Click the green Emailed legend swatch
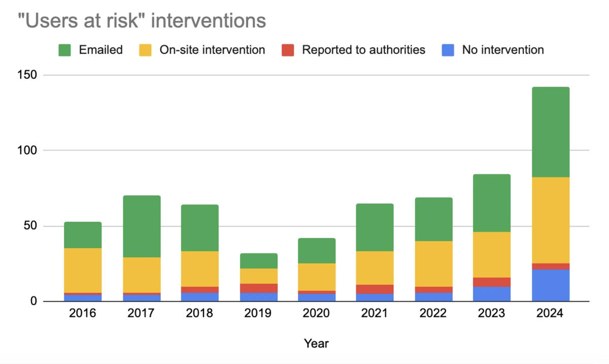This screenshot has width=609, height=364. [64, 50]
